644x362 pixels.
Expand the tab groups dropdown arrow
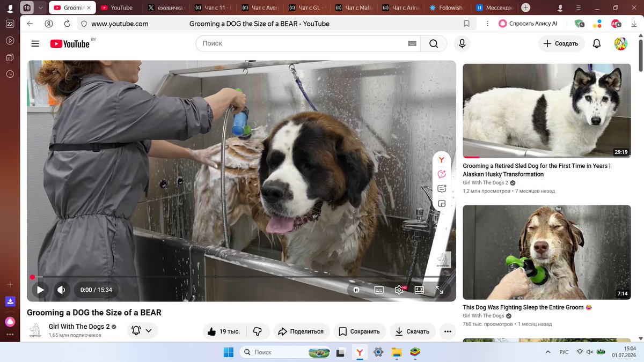(x=40, y=8)
